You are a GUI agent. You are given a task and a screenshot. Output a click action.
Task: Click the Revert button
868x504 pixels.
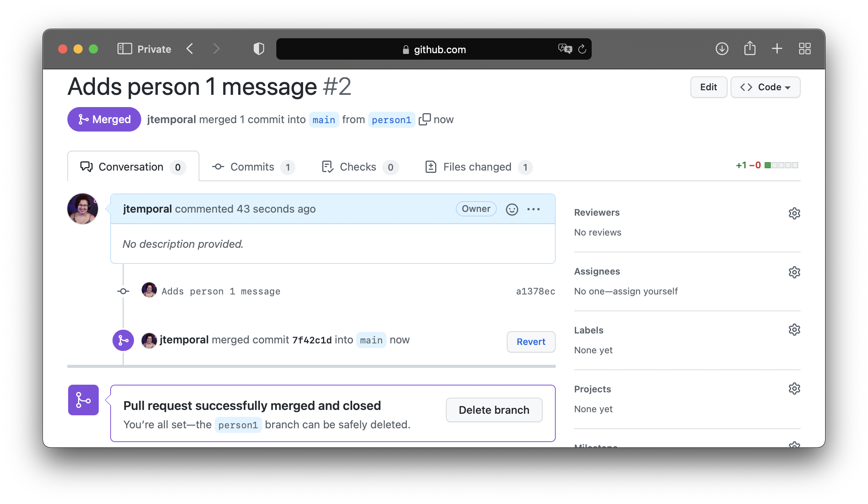tap(530, 341)
